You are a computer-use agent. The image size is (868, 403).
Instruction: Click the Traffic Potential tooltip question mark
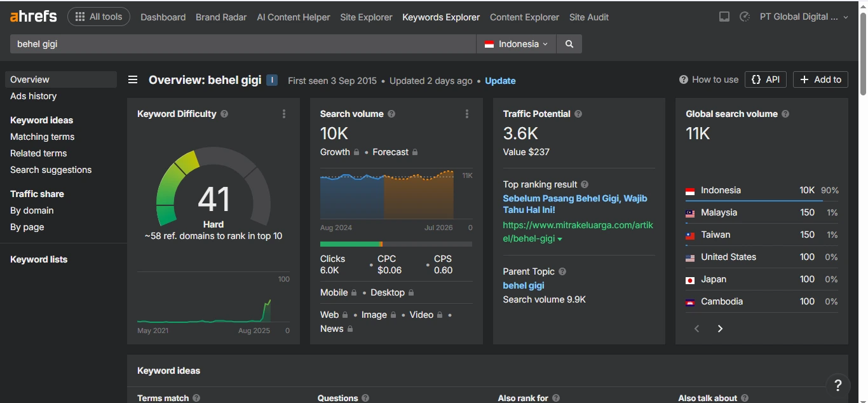tap(577, 114)
